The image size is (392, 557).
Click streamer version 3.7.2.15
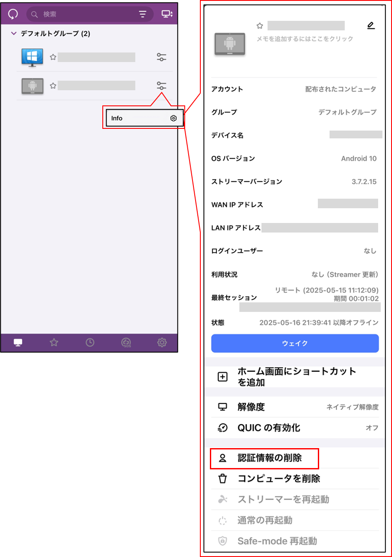pos(364,181)
